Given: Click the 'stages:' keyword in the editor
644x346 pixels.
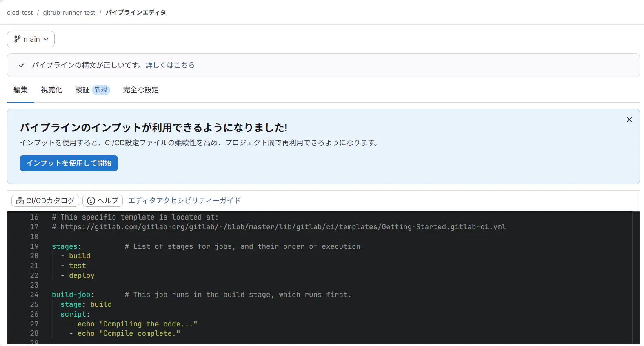Looking at the screenshot, I should [x=67, y=246].
